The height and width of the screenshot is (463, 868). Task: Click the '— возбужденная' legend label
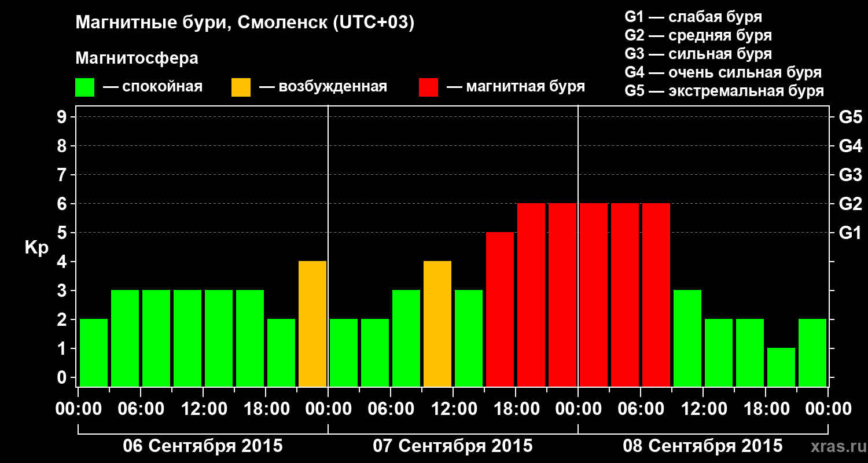(x=323, y=87)
